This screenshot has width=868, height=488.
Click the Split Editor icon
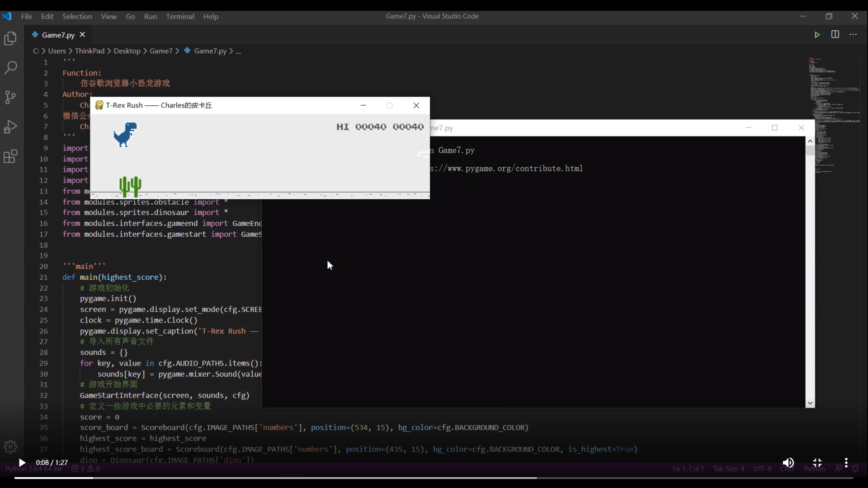835,35
